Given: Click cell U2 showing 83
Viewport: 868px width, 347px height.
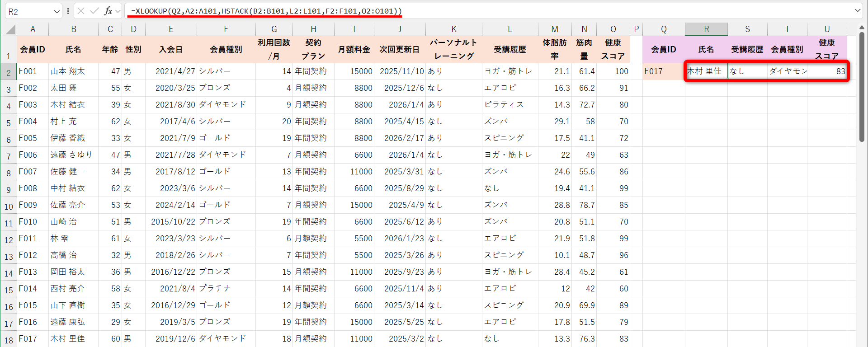Looking at the screenshot, I should pos(827,71).
